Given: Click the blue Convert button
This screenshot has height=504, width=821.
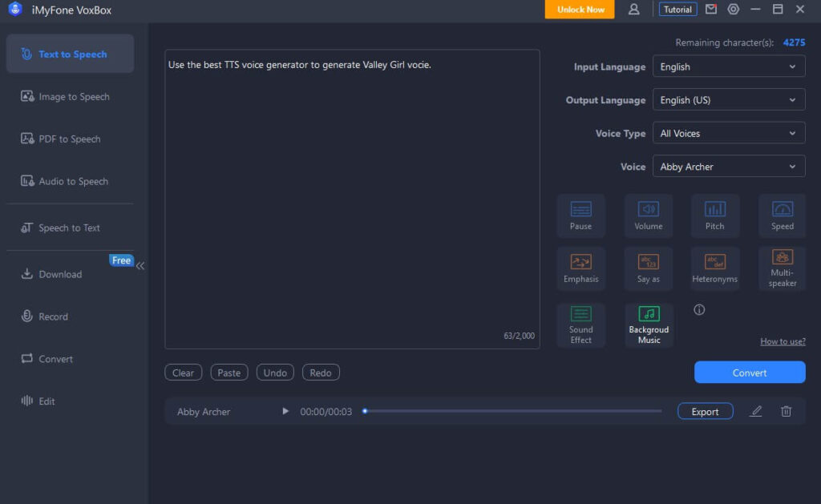Looking at the screenshot, I should [750, 372].
